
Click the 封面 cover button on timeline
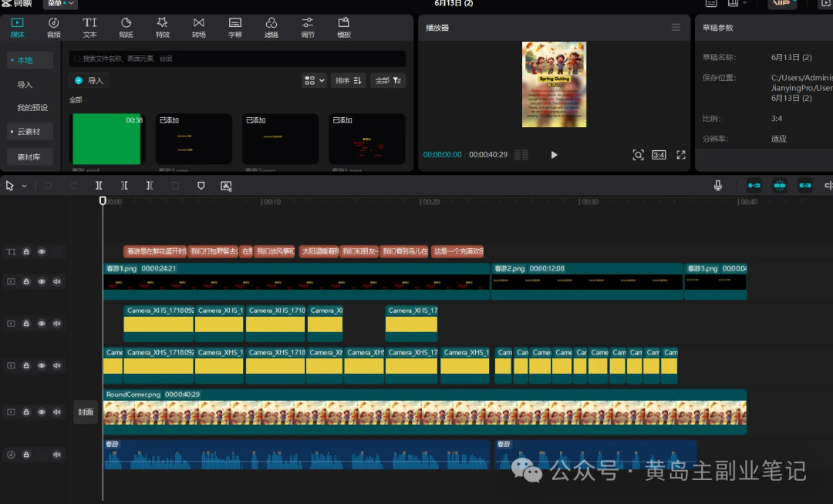pyautogui.click(x=86, y=412)
